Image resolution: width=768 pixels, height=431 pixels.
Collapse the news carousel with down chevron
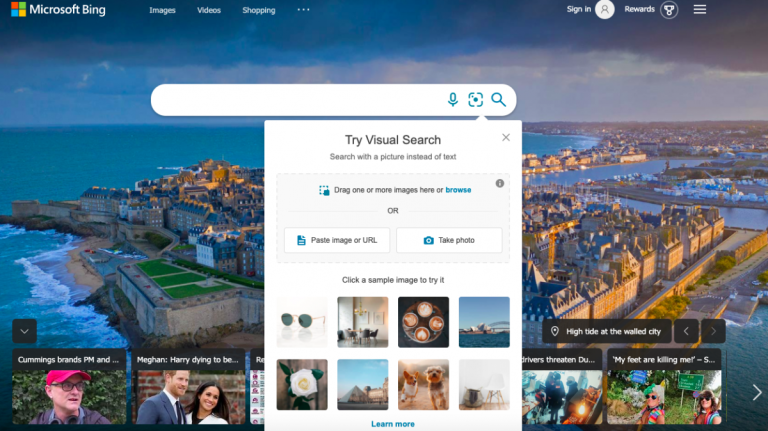coord(25,331)
